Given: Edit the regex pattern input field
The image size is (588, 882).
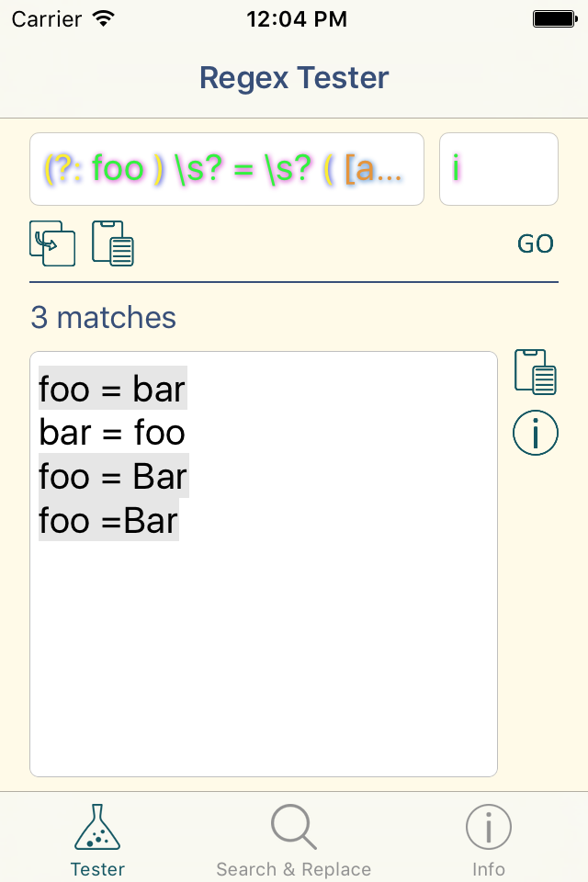Looking at the screenshot, I should pos(227,169).
